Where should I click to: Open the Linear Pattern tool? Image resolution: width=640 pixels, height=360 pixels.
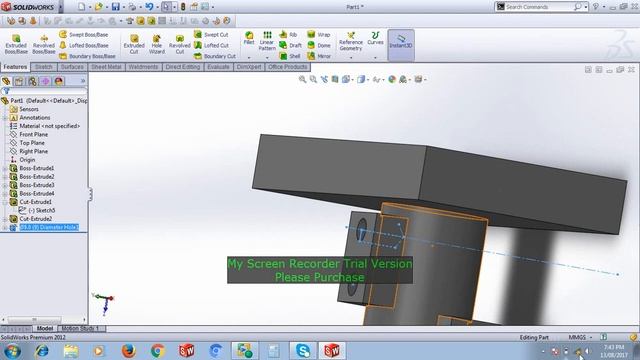point(267,41)
